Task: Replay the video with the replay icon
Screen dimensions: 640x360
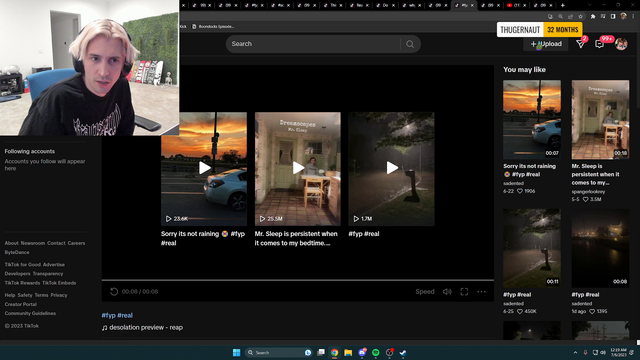Action: pyautogui.click(x=114, y=291)
